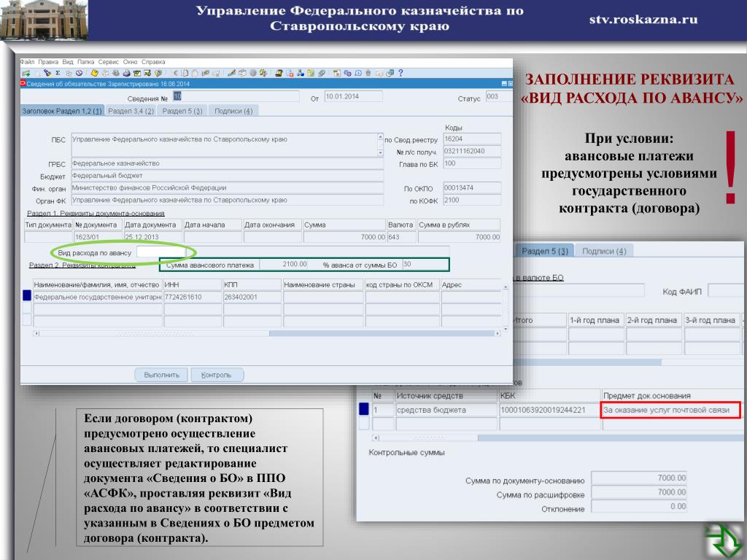
Task: Click the clock icon in toolbar
Action: coord(79,73)
